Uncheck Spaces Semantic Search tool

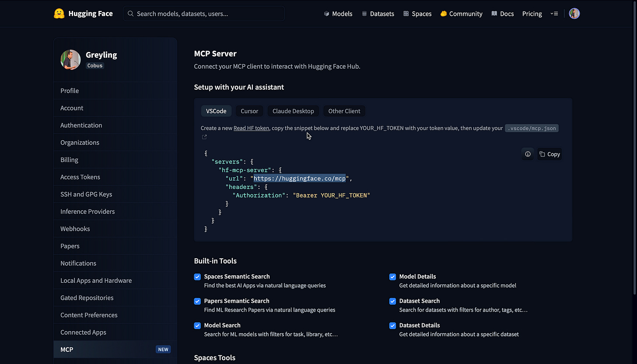coord(197,277)
